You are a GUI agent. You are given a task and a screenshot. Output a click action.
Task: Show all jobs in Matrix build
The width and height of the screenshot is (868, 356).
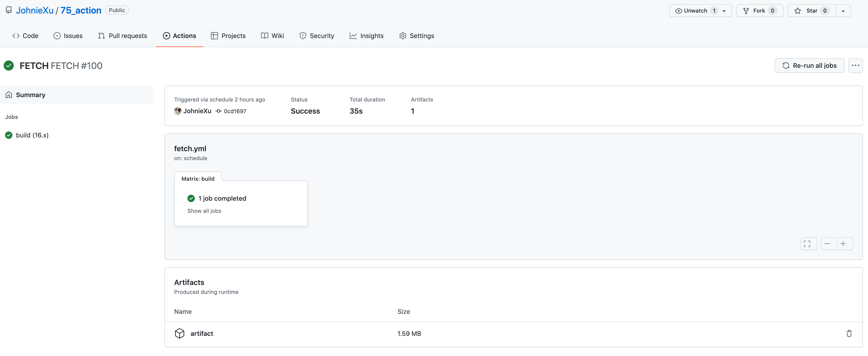[x=204, y=211]
